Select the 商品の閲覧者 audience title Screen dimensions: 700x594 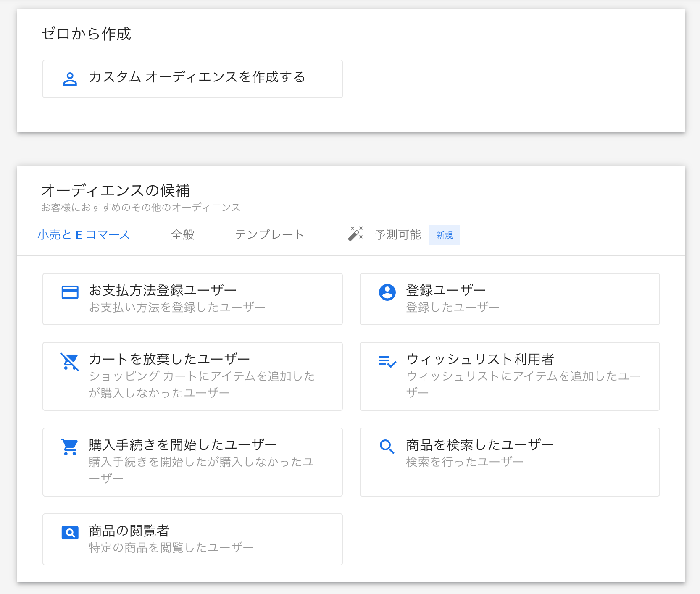[x=129, y=531]
